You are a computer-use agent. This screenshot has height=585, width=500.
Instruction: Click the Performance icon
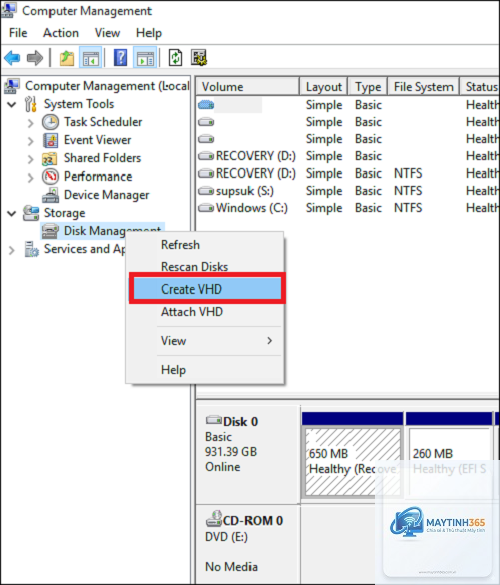click(x=50, y=176)
